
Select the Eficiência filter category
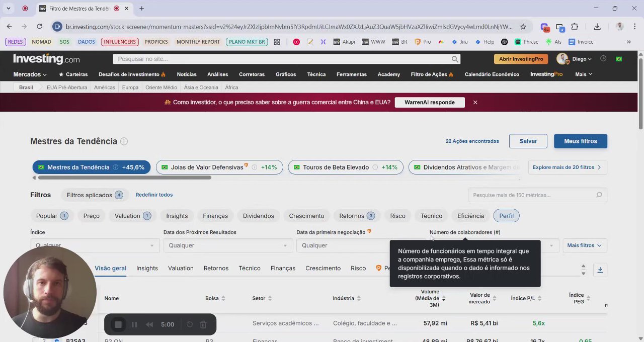coord(471,216)
